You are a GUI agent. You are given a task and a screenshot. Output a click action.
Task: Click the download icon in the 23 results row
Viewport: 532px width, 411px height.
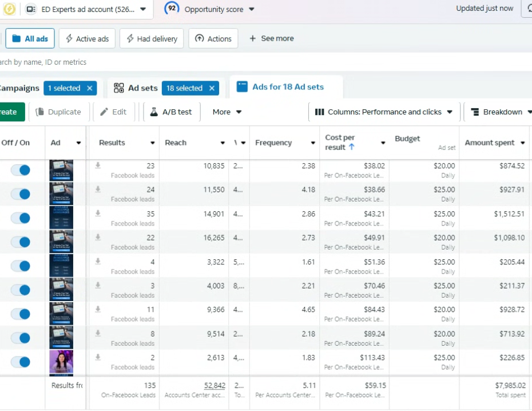[x=98, y=165]
